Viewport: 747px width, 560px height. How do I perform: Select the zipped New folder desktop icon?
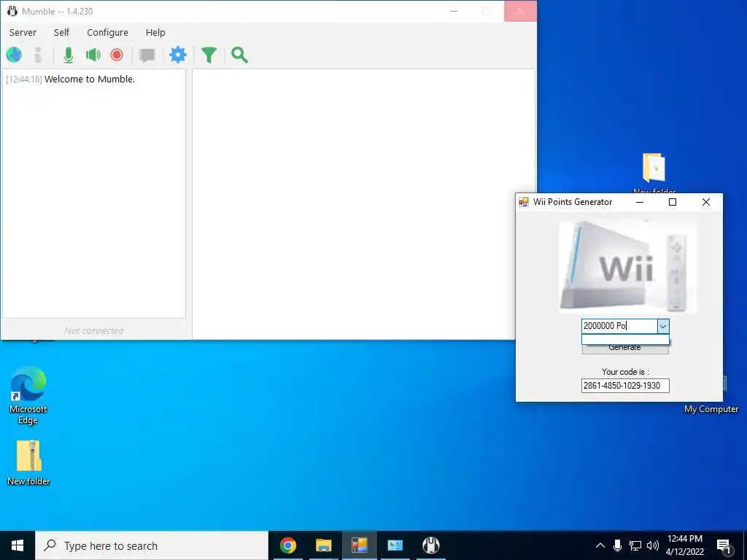coord(28,463)
